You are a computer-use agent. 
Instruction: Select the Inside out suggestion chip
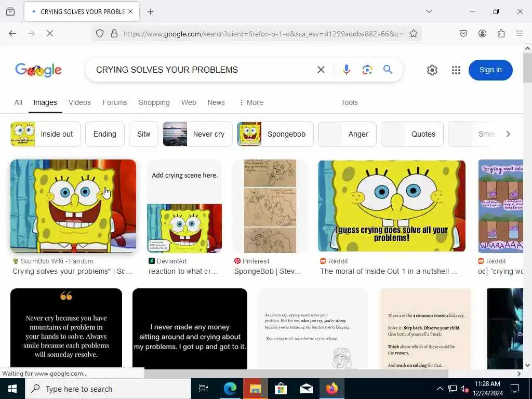(x=46, y=134)
